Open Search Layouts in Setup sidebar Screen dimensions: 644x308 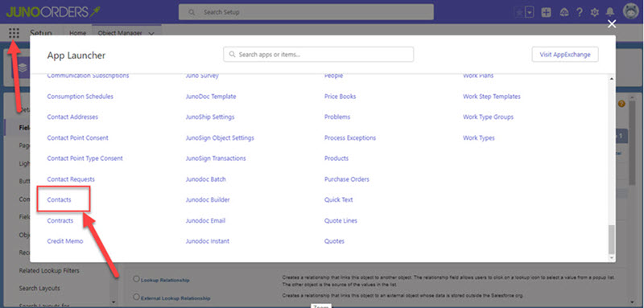[x=39, y=289]
